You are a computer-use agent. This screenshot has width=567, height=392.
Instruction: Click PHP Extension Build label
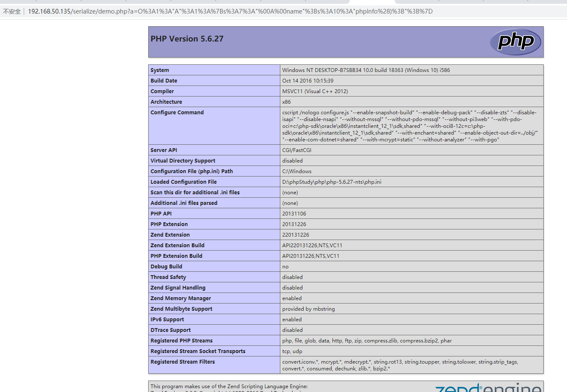pyautogui.click(x=177, y=256)
